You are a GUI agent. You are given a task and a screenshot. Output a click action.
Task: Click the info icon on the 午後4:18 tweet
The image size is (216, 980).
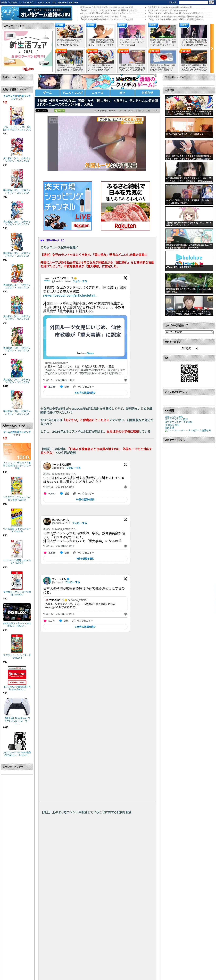click(125, 487)
